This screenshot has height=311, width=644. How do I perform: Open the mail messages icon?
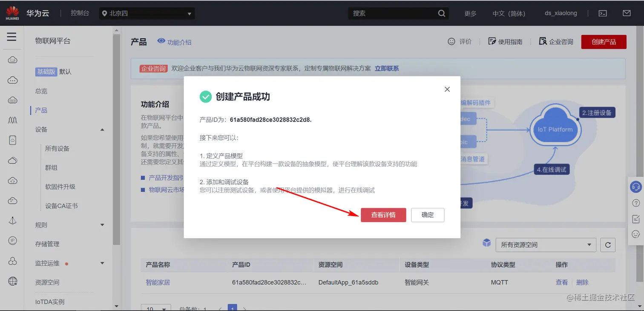(627, 13)
